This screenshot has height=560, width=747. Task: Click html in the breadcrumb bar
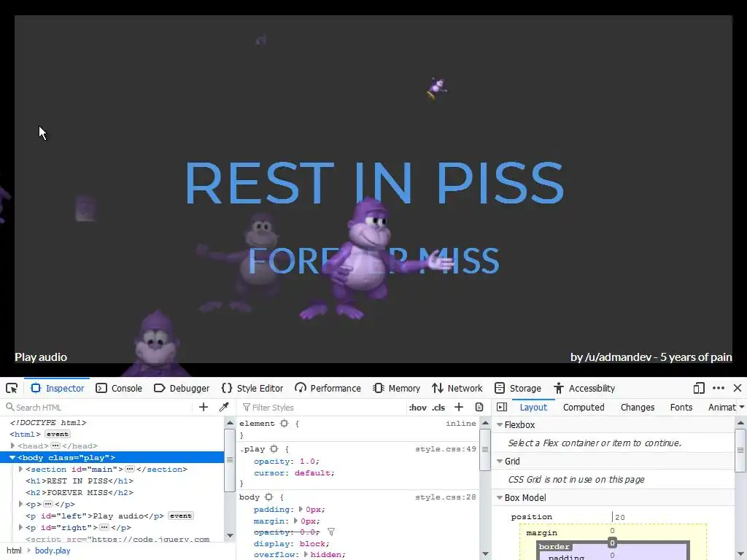point(15,551)
